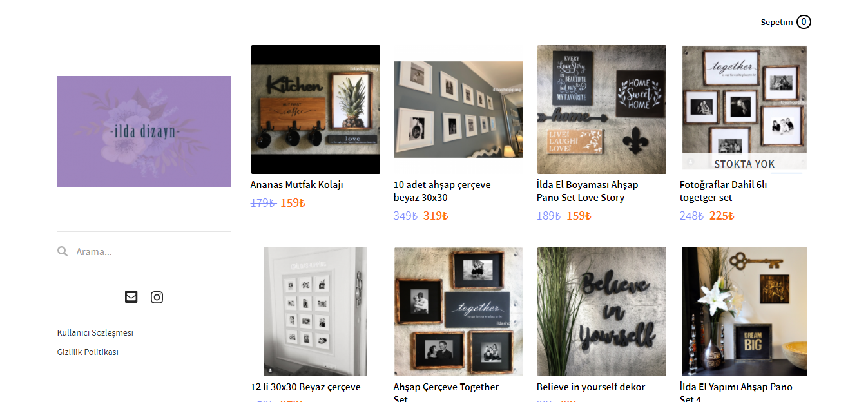Open the email envelope icon
Image resolution: width=868 pixels, height=402 pixels.
point(131,297)
